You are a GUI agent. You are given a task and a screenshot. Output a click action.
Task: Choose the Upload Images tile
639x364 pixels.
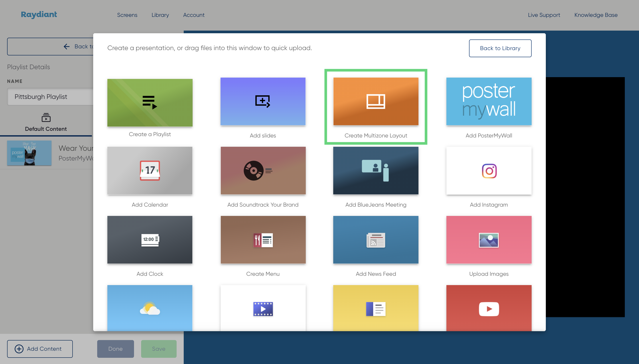pyautogui.click(x=489, y=240)
